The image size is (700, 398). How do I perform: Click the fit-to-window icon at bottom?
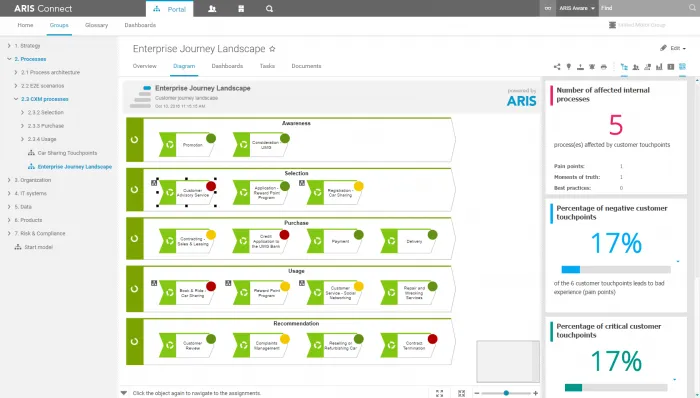pos(462,393)
